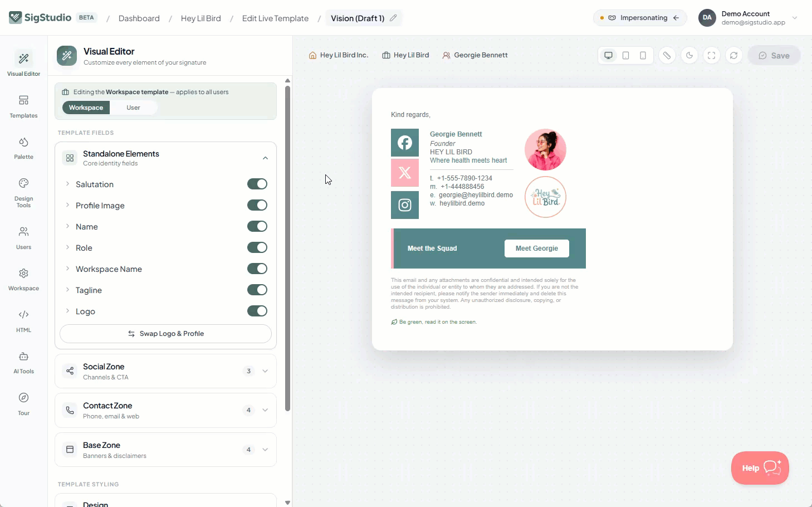Start the Tour from the sidebar

click(23, 404)
